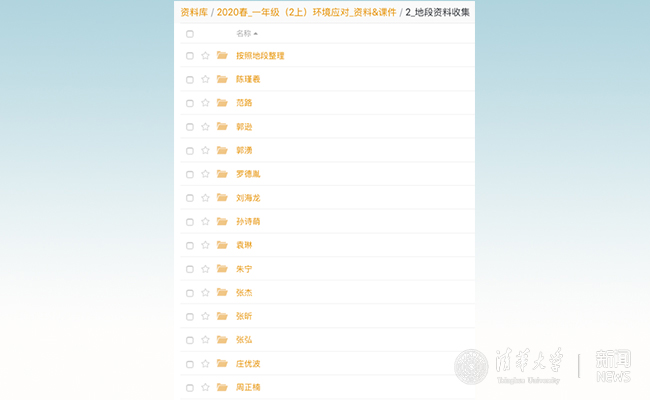Click the folder icon next to 周正楠

[x=222, y=387]
